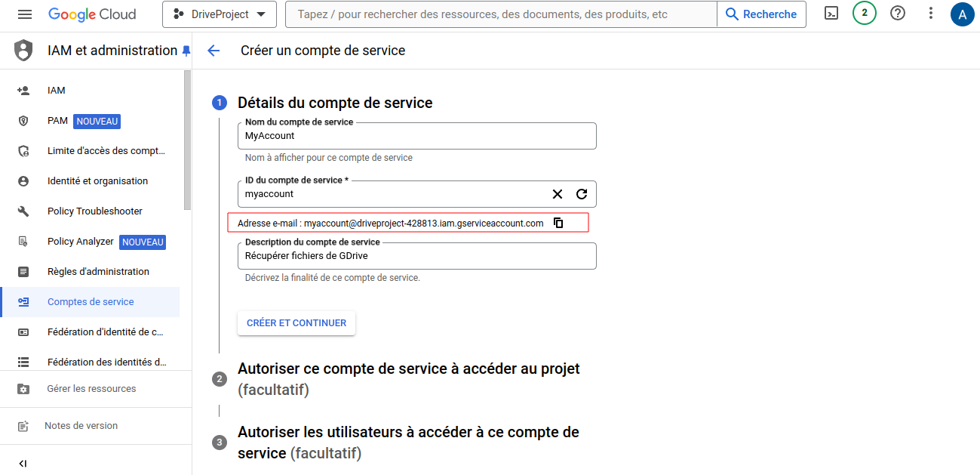
Task: Click the sidebar vertical scrollbar
Action: 188,140
